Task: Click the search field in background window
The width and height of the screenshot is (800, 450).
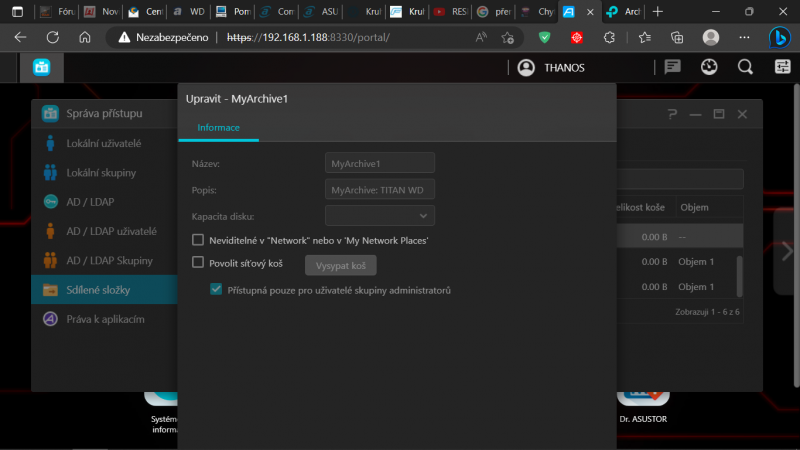Action: (x=680, y=179)
